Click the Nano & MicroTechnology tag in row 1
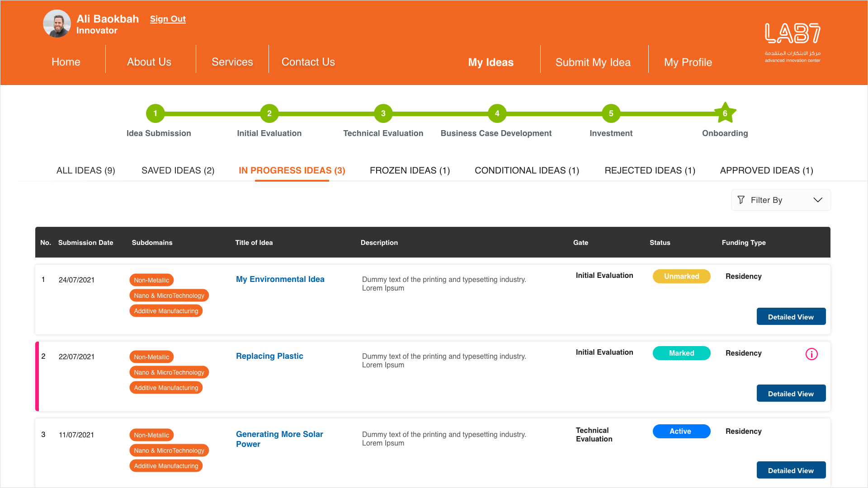 pos(169,296)
